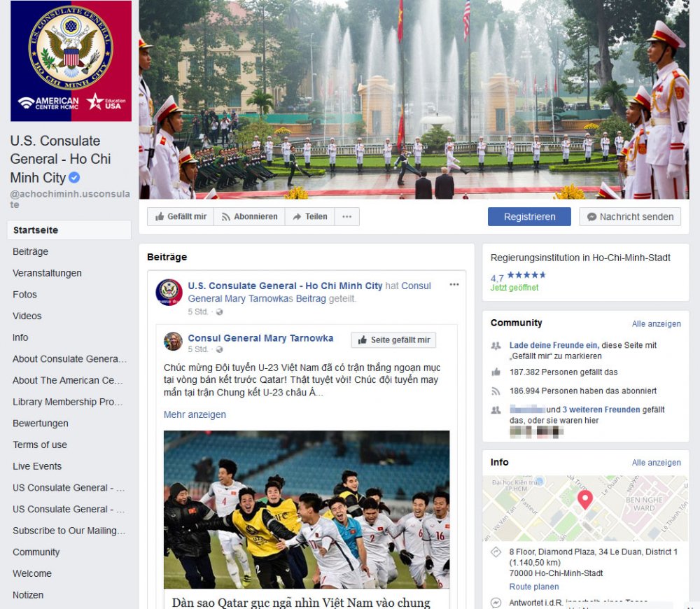700x609 pixels.
Task: Click the @achochiminh.usconsulate username
Action: point(70,199)
